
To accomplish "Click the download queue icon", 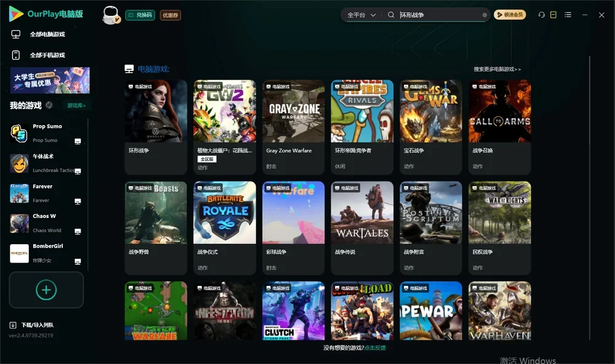I will pos(13,325).
